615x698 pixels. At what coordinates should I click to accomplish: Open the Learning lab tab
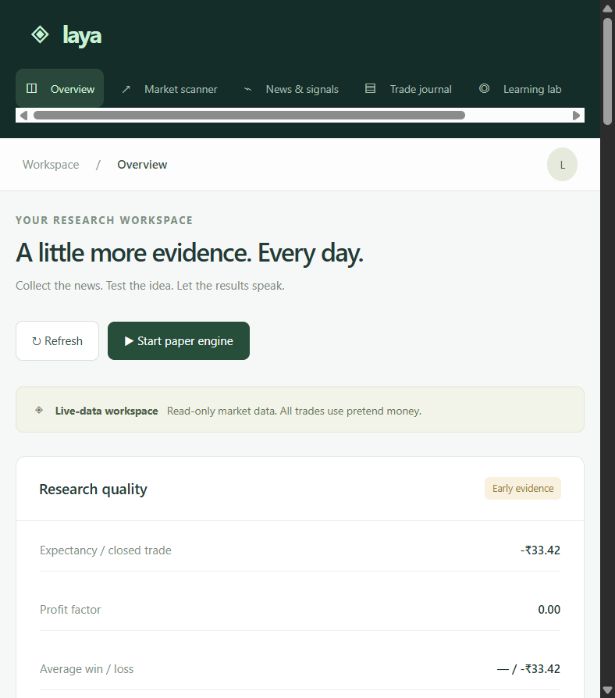(520, 89)
